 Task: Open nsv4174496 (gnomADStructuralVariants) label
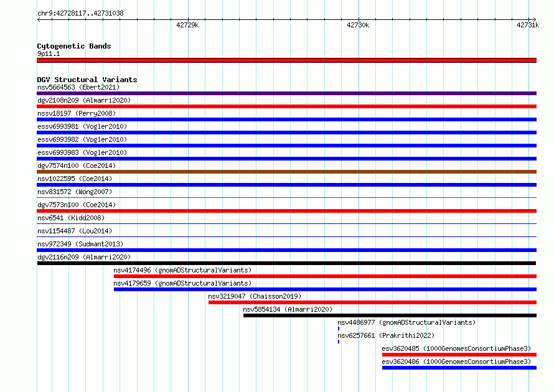(x=182, y=270)
